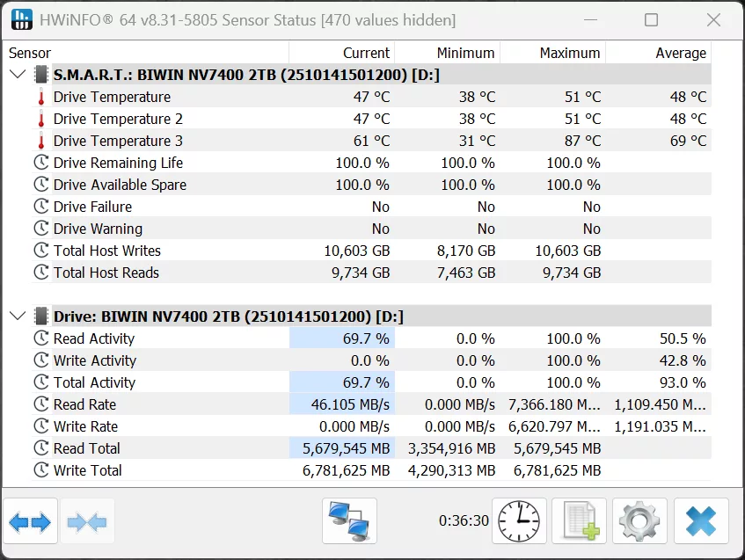The width and height of the screenshot is (745, 560).
Task: Click the 4,290,313 MB minimum write total
Action: point(451,470)
